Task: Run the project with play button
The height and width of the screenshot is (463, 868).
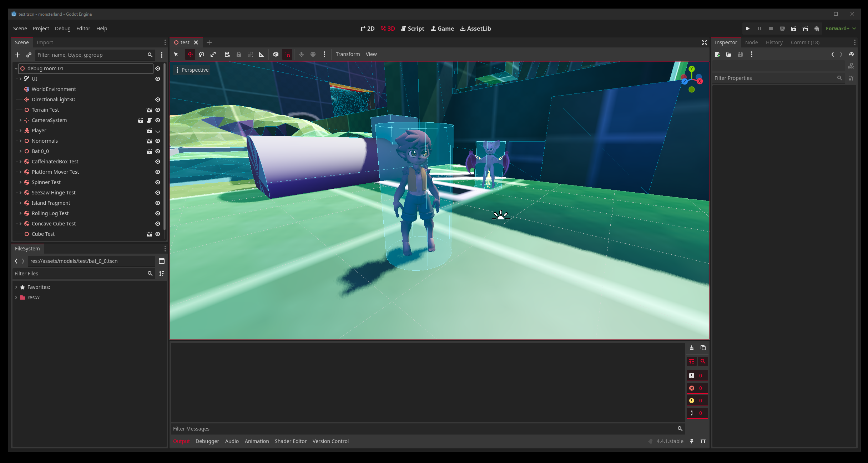Action: click(x=748, y=29)
